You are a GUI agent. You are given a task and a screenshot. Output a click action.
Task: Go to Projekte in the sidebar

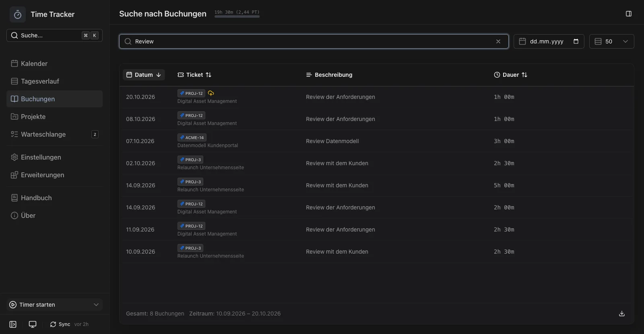tap(54, 117)
